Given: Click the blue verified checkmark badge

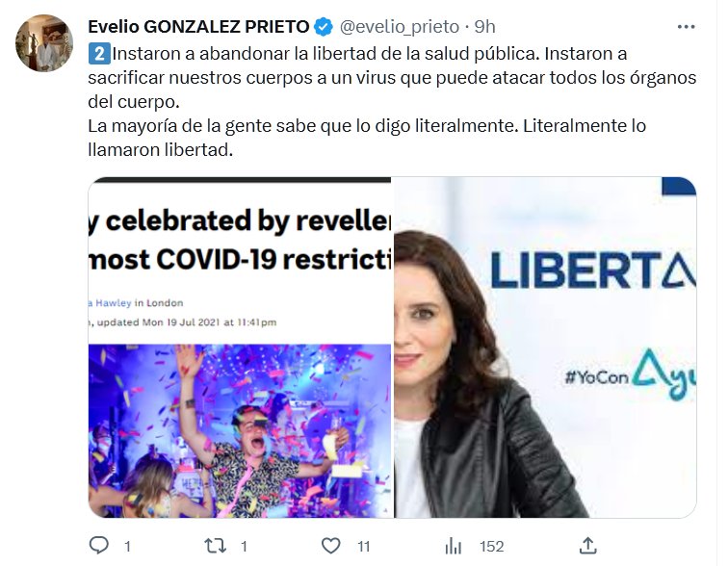Looking at the screenshot, I should [x=324, y=27].
